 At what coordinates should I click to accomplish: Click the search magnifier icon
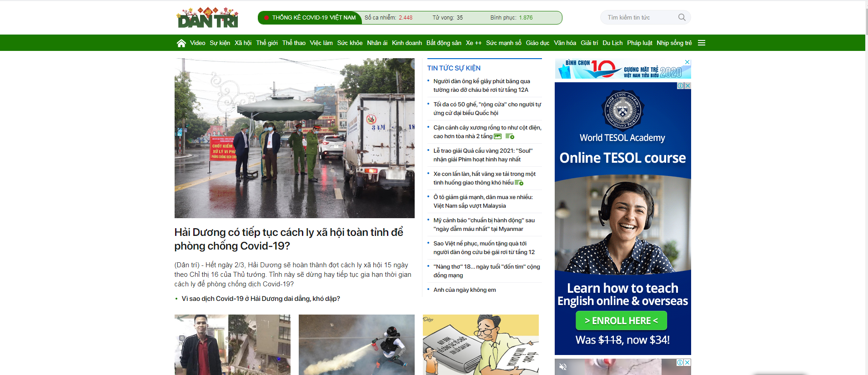[682, 17]
